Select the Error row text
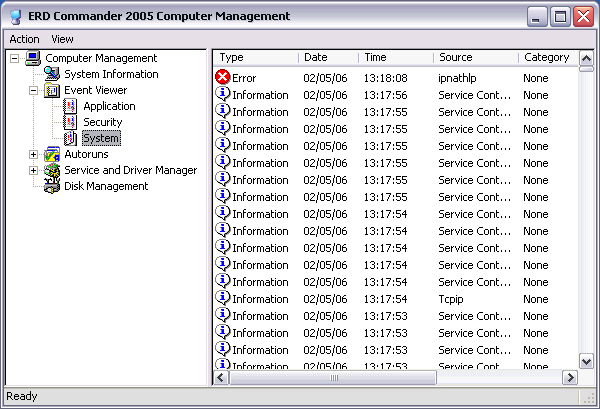 [x=244, y=78]
